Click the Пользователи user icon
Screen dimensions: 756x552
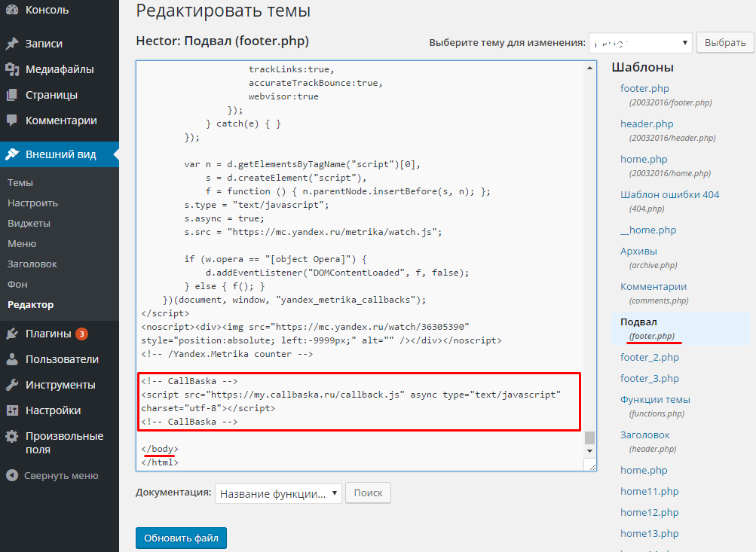12,359
